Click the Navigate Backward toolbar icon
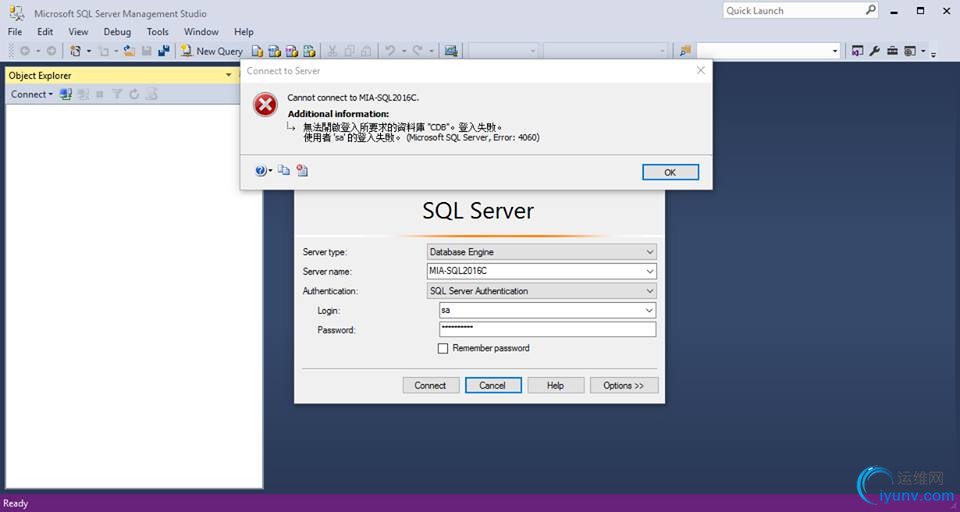Screen dimensions: 960x512 tap(25, 51)
